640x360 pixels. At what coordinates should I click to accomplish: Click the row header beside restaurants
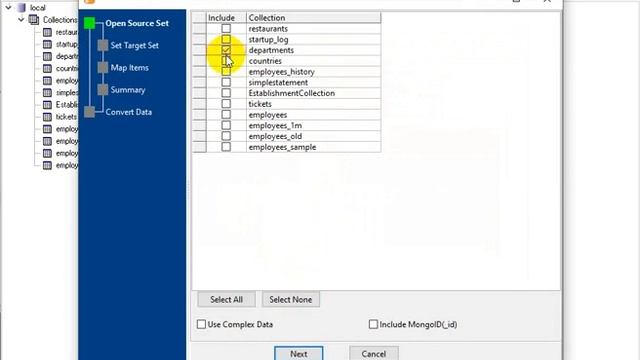point(199,29)
